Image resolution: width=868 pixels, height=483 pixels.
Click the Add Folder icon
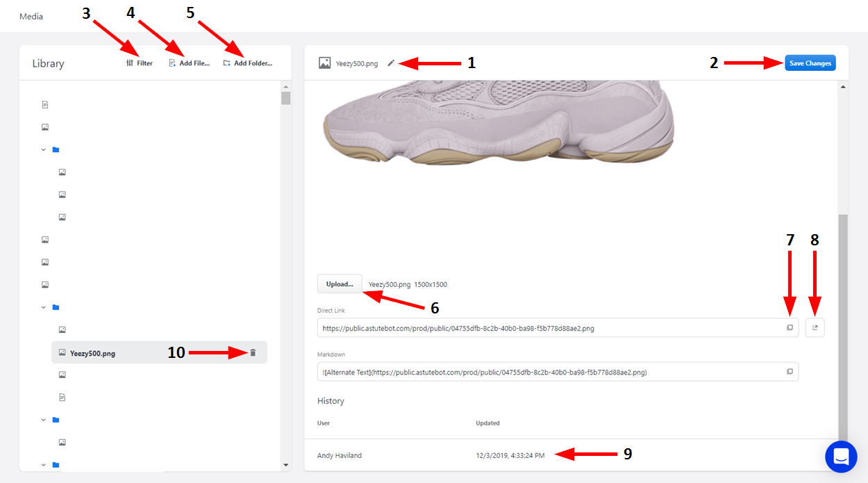coord(227,63)
